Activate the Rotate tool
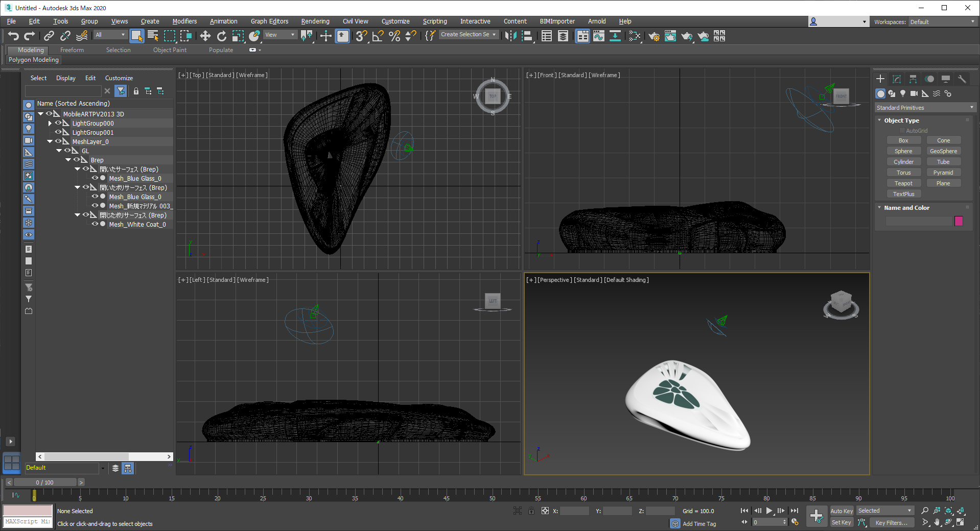 pos(221,36)
